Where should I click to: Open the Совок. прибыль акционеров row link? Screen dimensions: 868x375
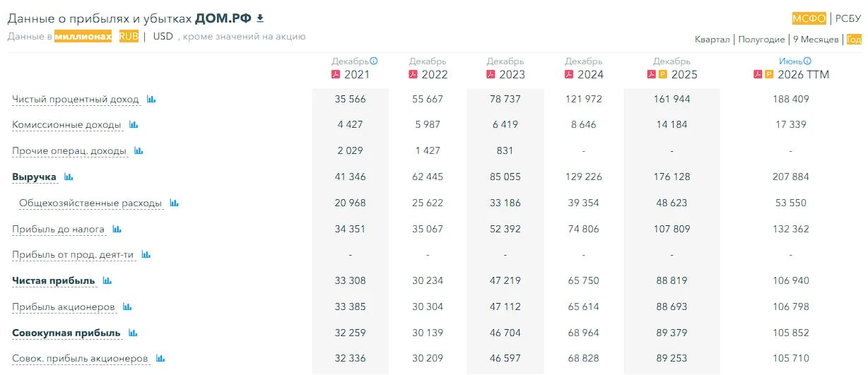(x=80, y=359)
